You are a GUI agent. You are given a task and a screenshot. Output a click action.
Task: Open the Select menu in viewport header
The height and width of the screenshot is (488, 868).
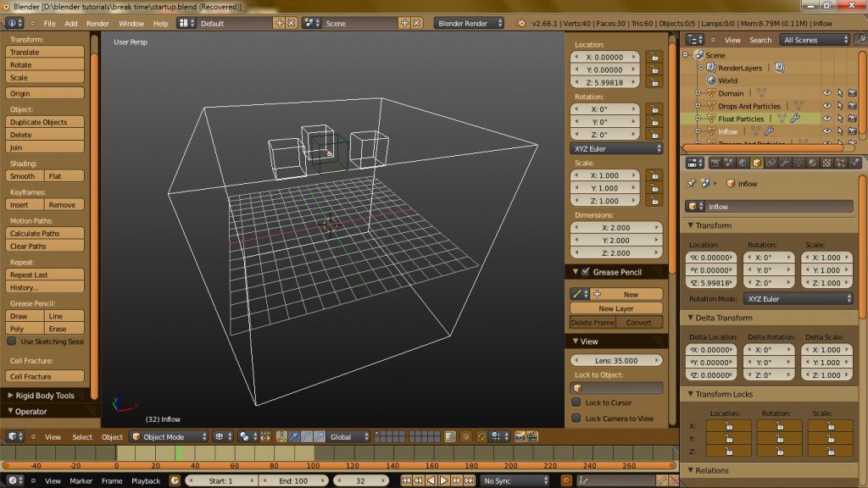81,436
